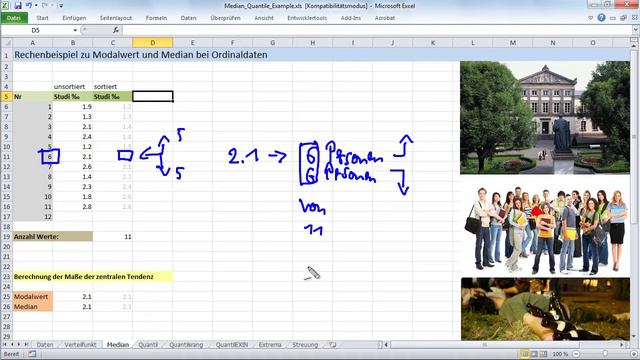The image size is (640, 360).
Task: Jump to last sheet with tab navigation arrow
Action: (26, 345)
